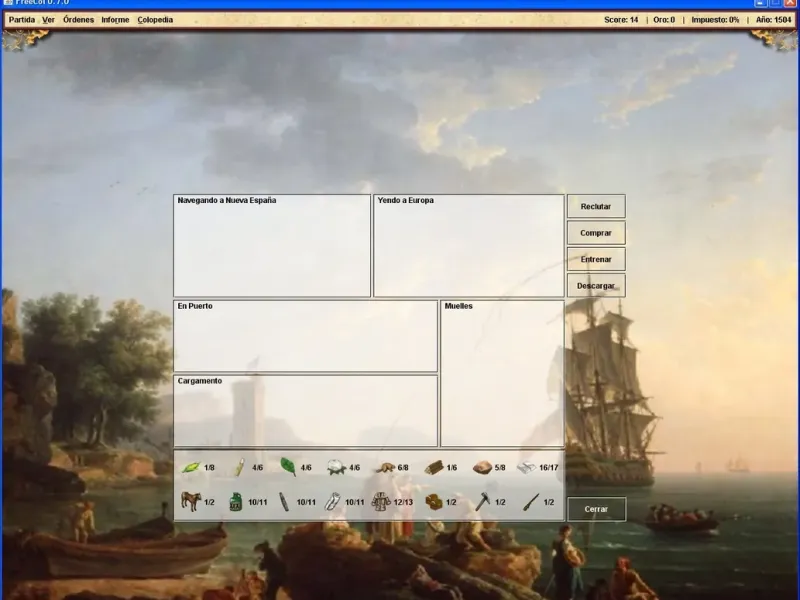The width and height of the screenshot is (800, 600).
Task: Click the tobacco price 4/6
Action: 306,468
